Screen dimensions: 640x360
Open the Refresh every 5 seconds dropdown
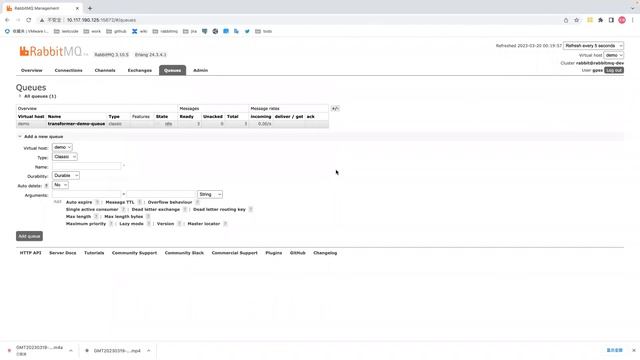[593, 46]
